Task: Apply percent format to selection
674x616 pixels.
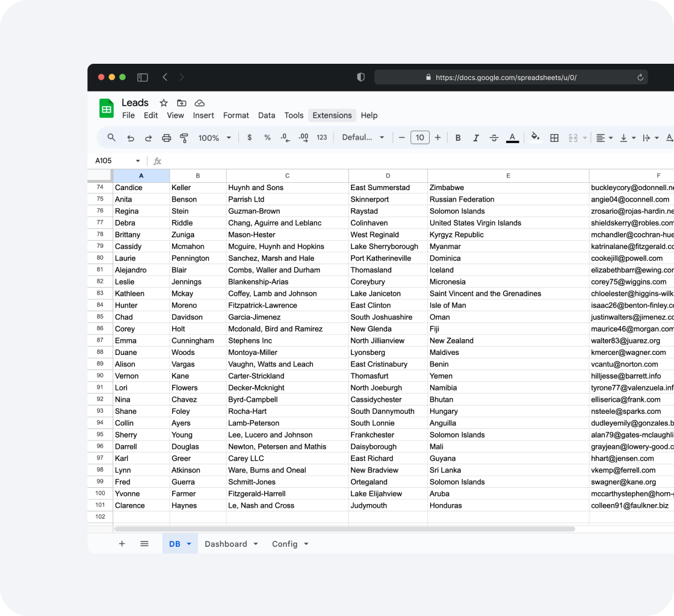Action: 267,137
